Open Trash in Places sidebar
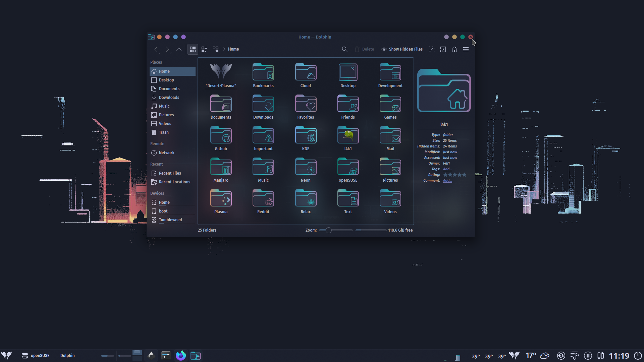 (172, 132)
